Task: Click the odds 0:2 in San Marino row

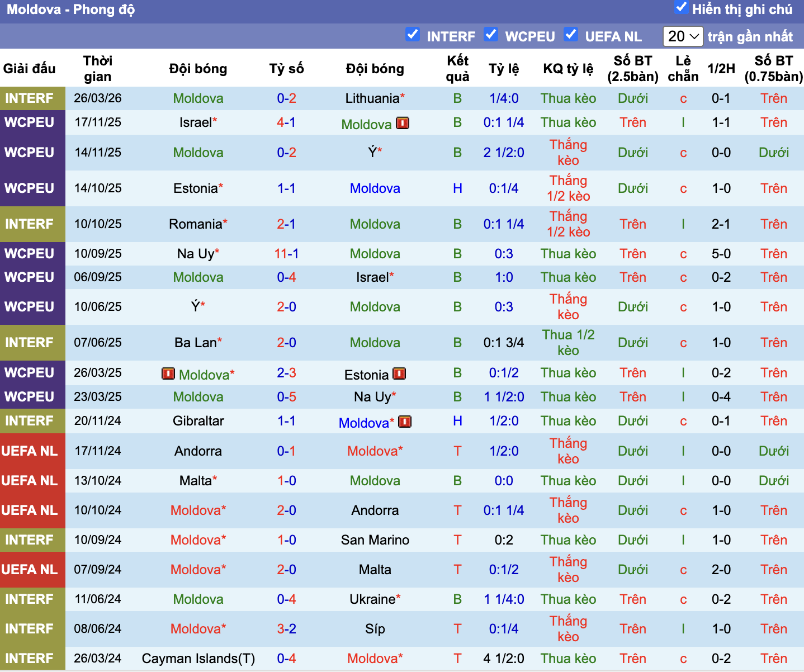Action: 504,540
